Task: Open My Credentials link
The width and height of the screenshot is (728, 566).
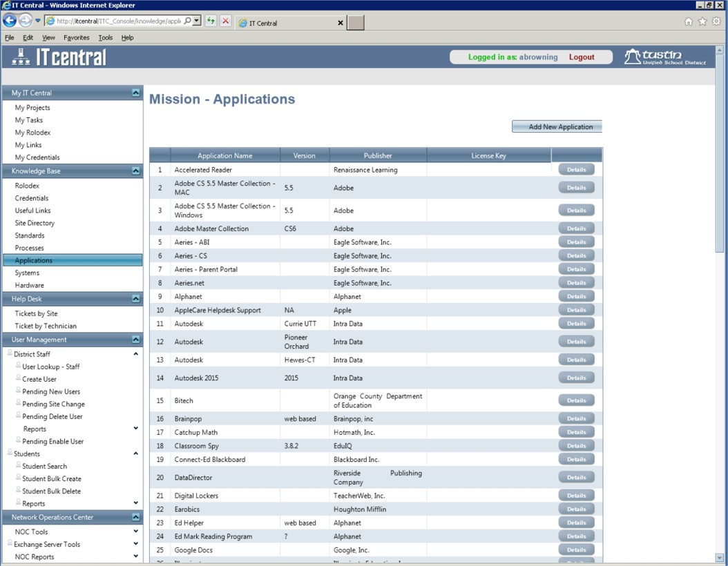Action: pyautogui.click(x=37, y=158)
